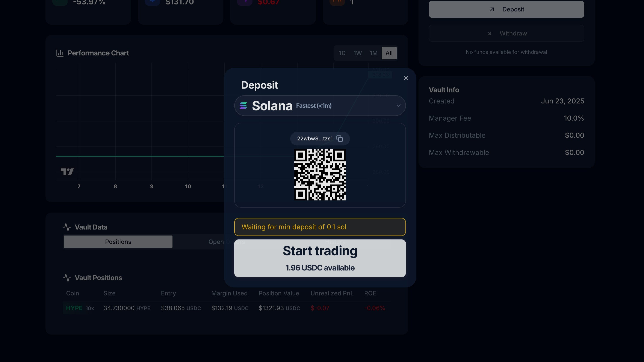Click the No funds available for withdrawal note
644x362 pixels.
506,52
